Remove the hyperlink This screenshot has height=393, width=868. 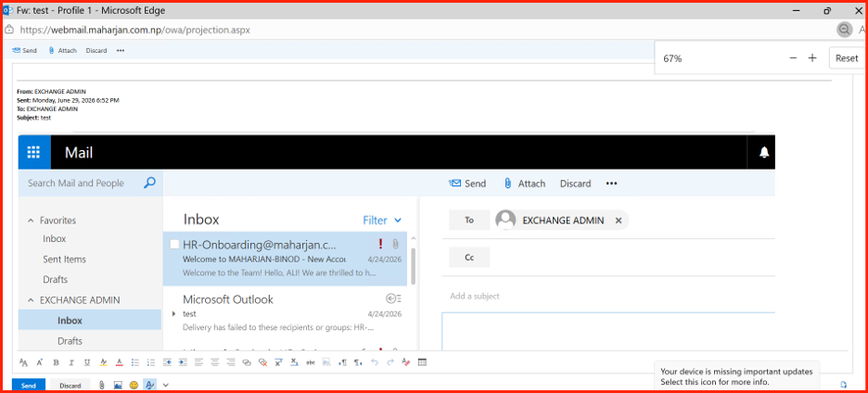click(x=263, y=362)
